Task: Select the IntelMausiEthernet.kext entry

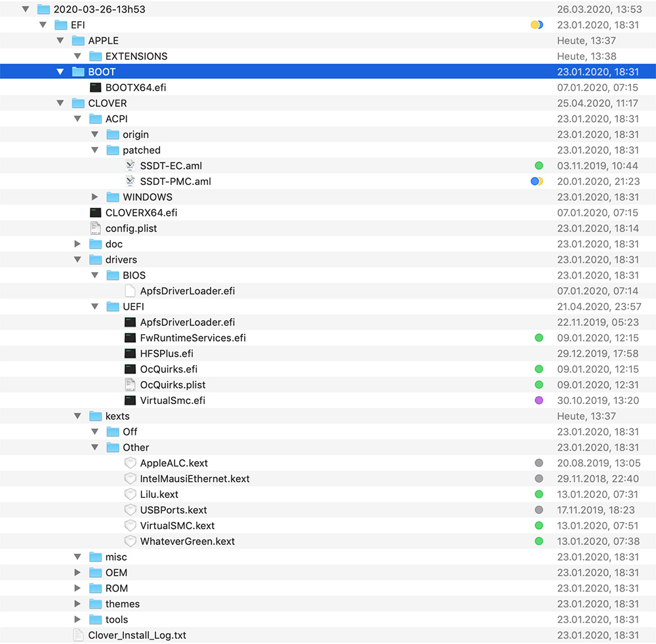Action: tap(194, 479)
